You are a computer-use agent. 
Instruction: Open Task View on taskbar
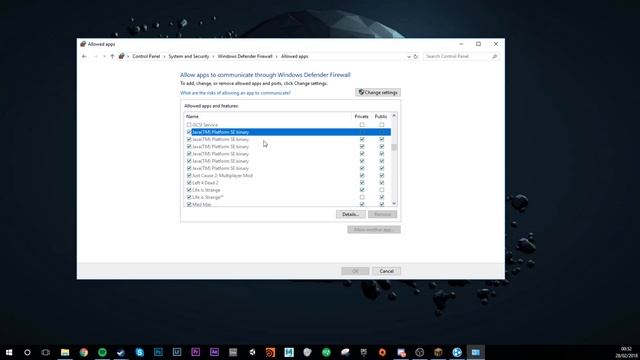(x=46, y=352)
